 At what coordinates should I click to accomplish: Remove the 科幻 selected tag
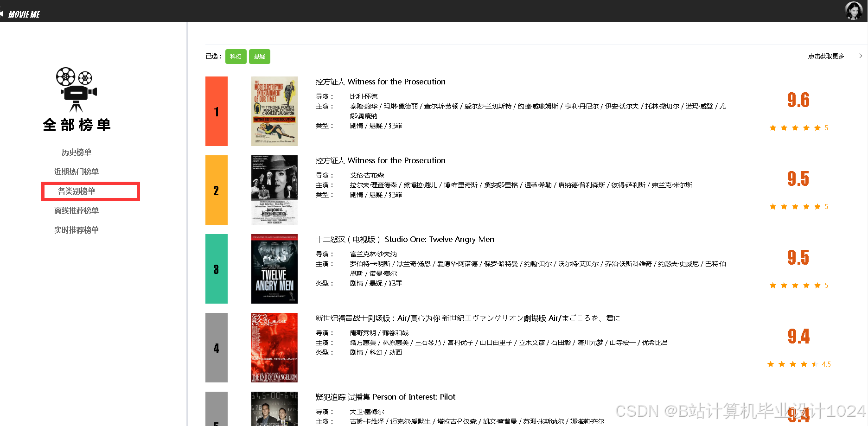pos(236,56)
